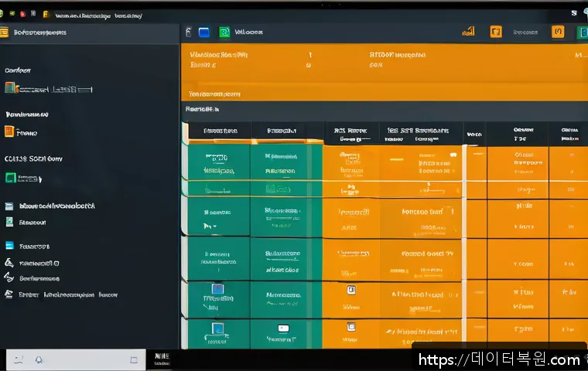Click the orange bar chart icon in the toolbar
This screenshot has height=371, width=588.
point(468,32)
